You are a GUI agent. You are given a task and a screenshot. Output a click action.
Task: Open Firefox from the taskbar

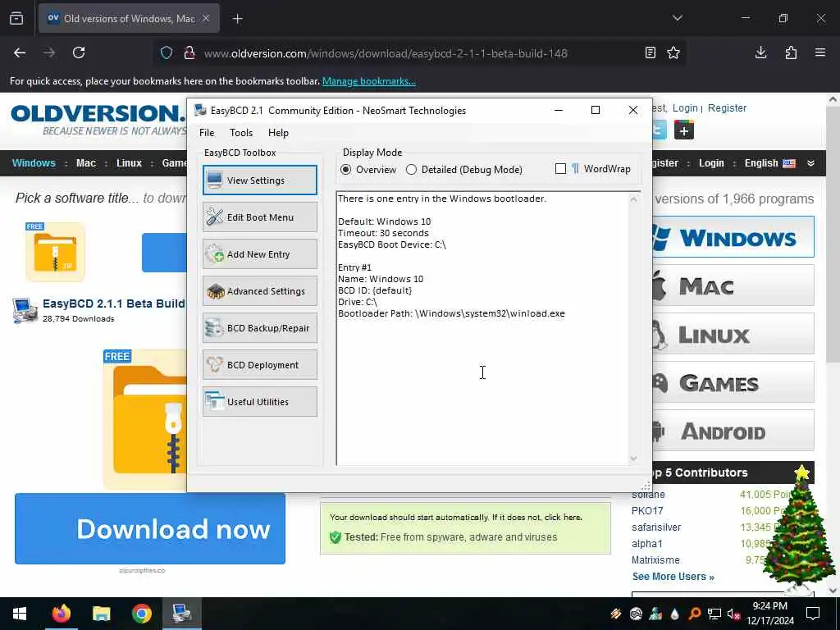pyautogui.click(x=61, y=614)
